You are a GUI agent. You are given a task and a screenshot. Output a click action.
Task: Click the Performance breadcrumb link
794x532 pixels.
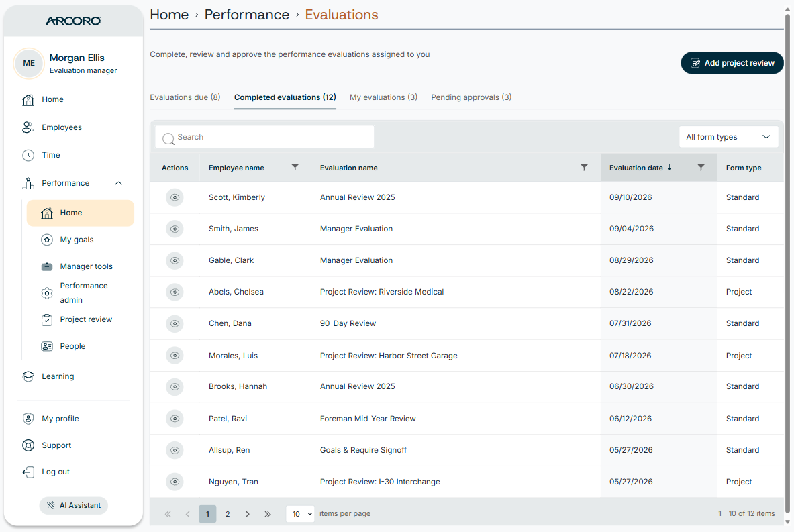pos(247,15)
